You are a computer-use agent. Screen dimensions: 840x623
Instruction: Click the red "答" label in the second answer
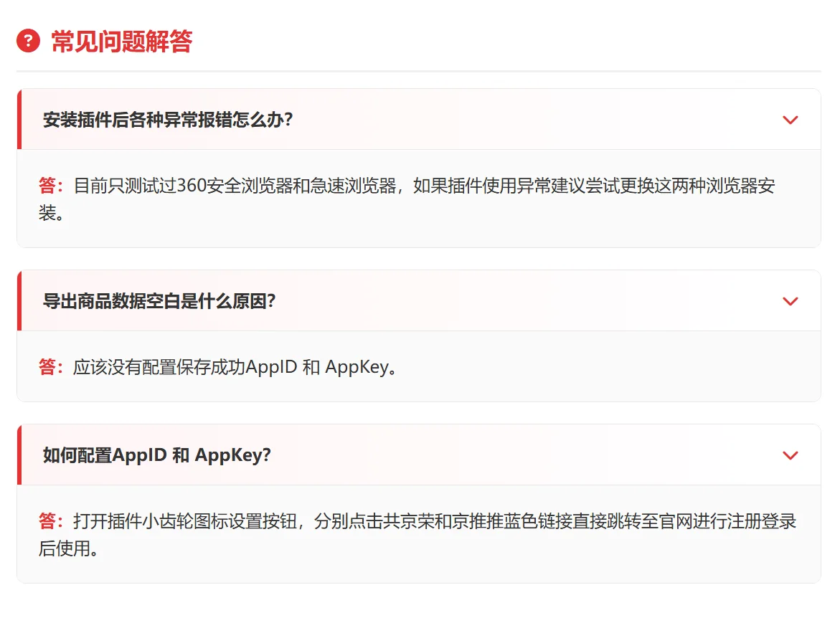[45, 367]
